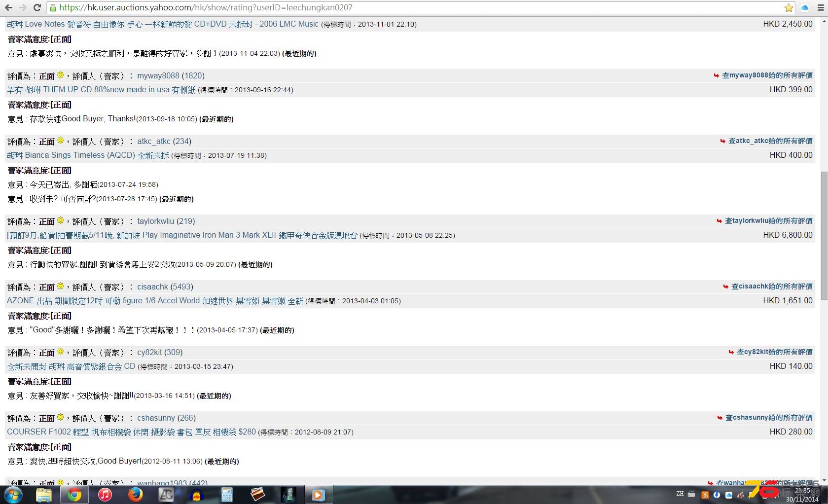Open the COURSER F1002 camera bag item link
Image resolution: width=828 pixels, height=504 pixels.
pos(131,432)
